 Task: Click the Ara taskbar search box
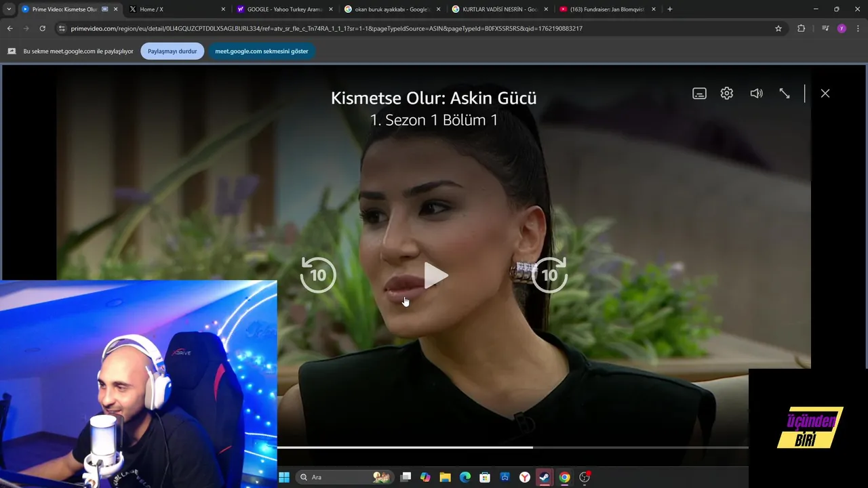tap(344, 477)
